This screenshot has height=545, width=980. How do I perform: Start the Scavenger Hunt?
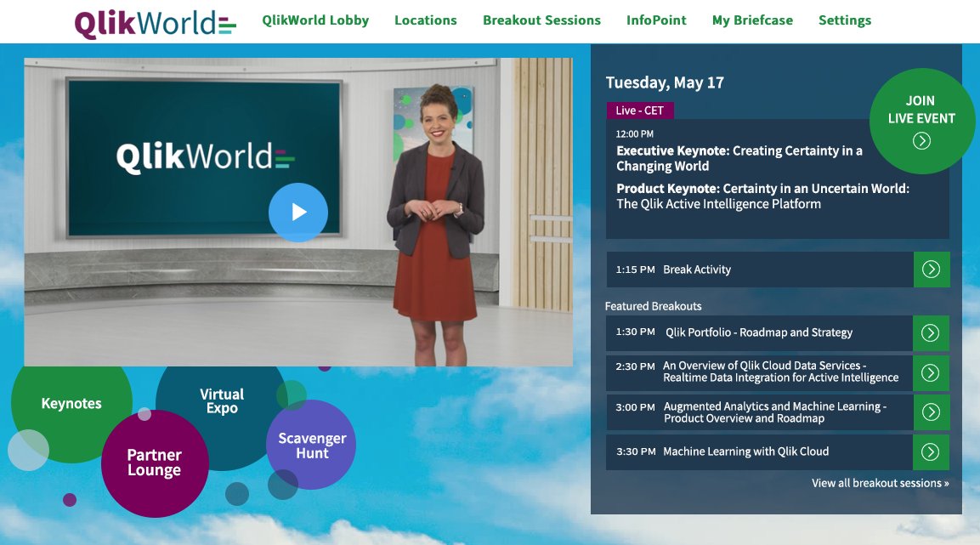(x=311, y=445)
